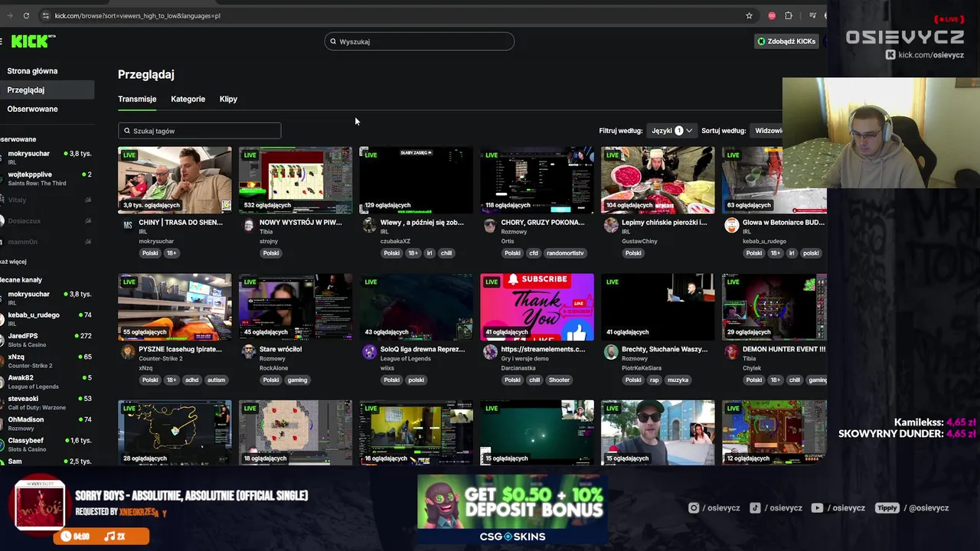Click the autism tag under xNzq's stream
Viewport: 980px width, 551px height.
(216, 380)
